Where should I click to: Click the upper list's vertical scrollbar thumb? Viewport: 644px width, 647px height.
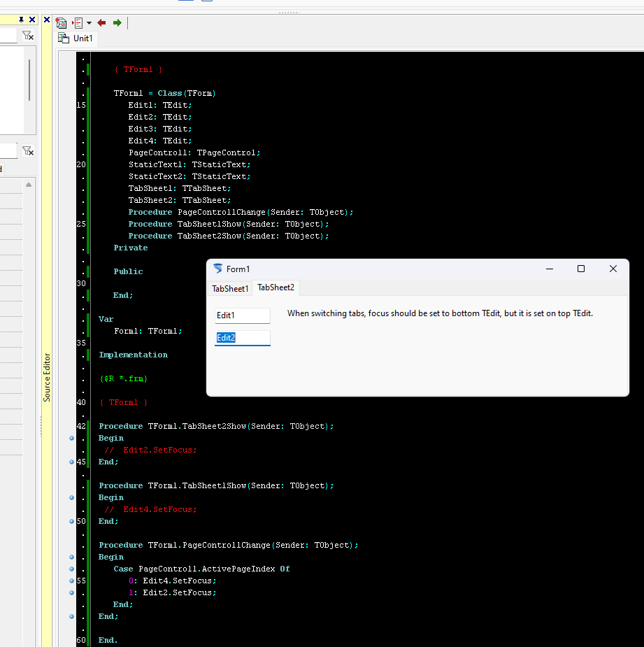[x=29, y=80]
